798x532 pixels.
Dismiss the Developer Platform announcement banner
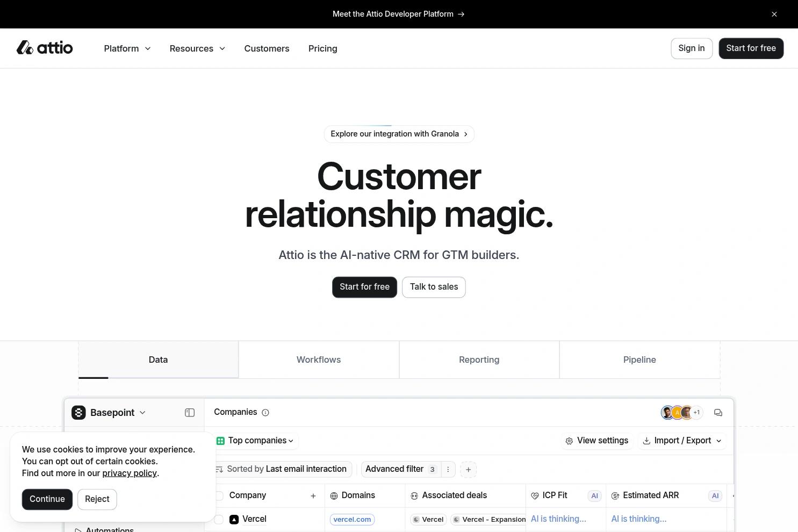tap(774, 14)
